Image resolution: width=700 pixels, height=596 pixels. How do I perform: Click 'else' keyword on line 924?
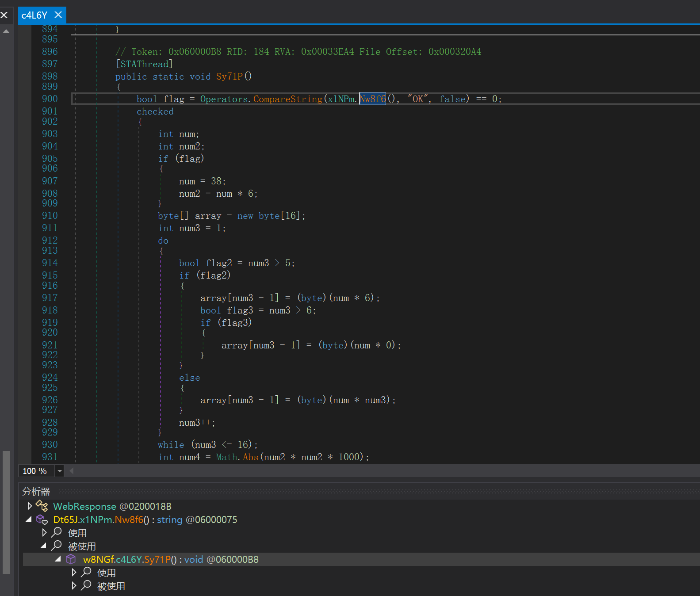(190, 378)
